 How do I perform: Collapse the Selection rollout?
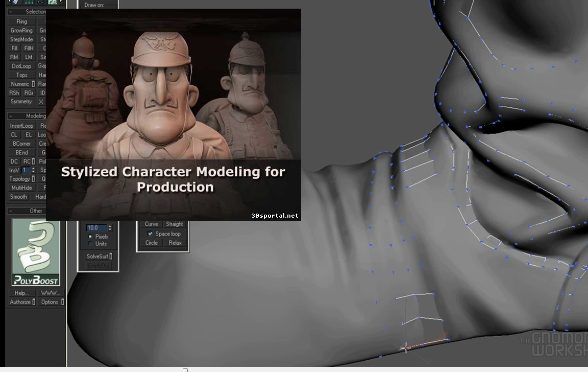pyautogui.click(x=11, y=12)
